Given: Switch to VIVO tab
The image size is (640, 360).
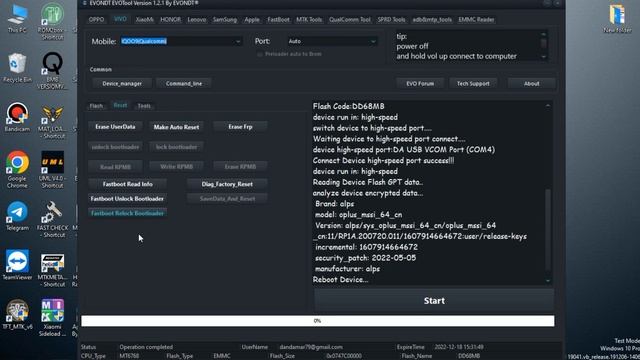Looking at the screenshot, I should (x=120, y=19).
